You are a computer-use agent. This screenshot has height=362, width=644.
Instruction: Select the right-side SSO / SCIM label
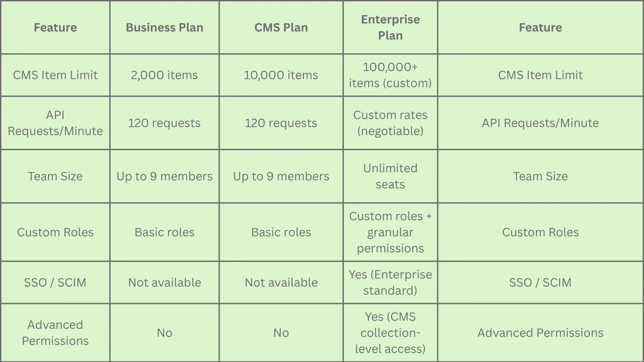pos(540,283)
